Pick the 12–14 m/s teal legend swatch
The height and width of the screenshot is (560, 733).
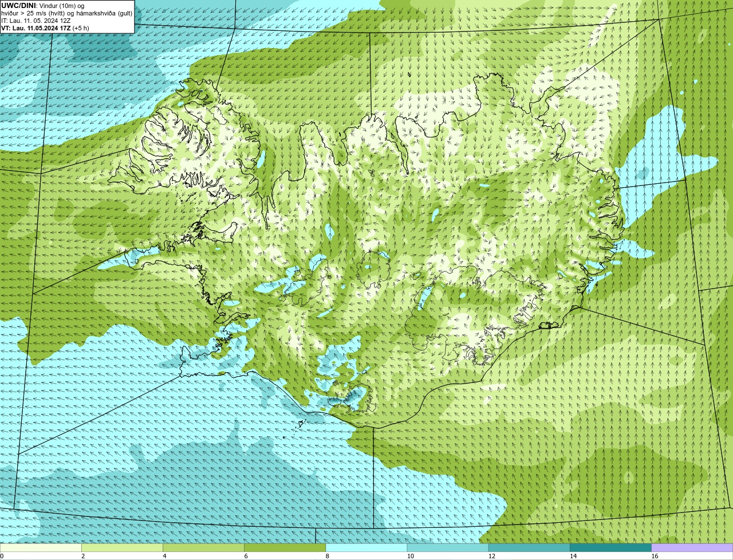(529, 547)
